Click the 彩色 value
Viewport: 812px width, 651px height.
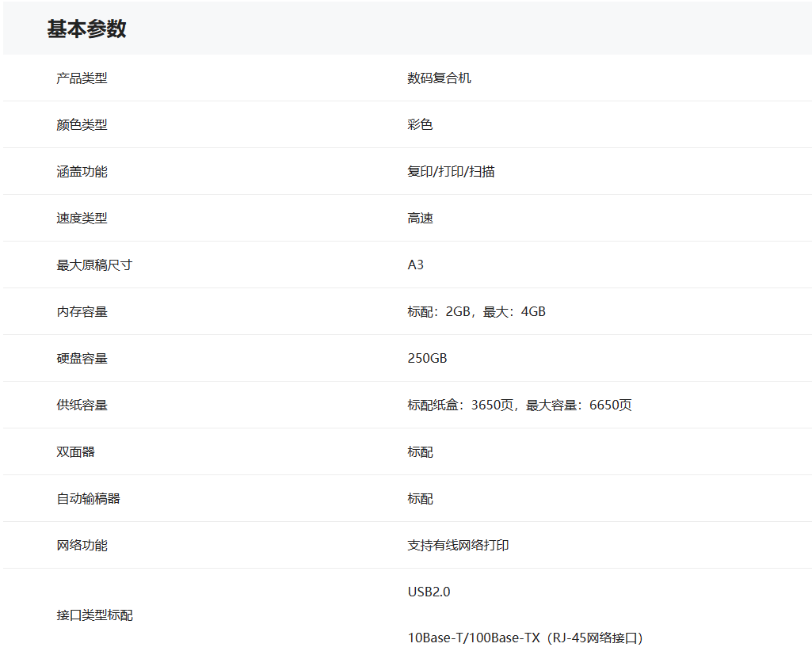pyautogui.click(x=420, y=124)
